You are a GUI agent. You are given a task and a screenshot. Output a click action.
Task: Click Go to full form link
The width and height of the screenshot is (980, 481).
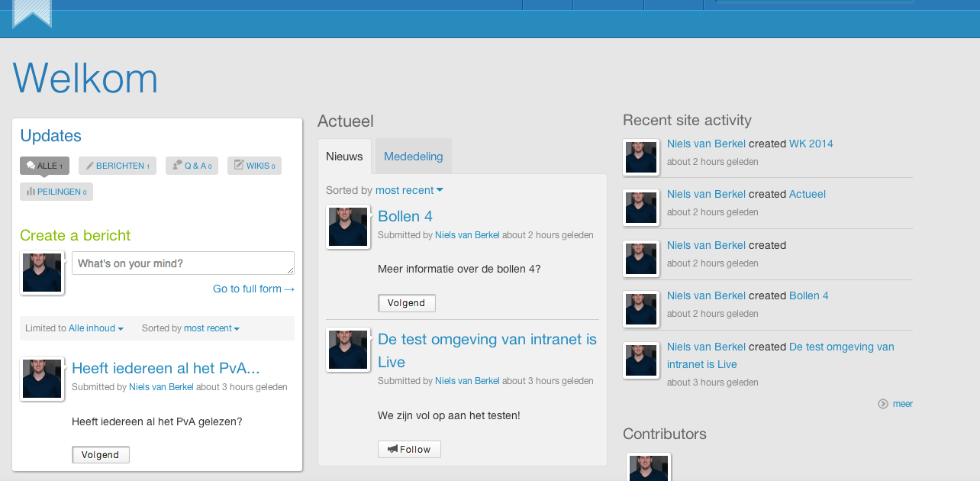[253, 289]
